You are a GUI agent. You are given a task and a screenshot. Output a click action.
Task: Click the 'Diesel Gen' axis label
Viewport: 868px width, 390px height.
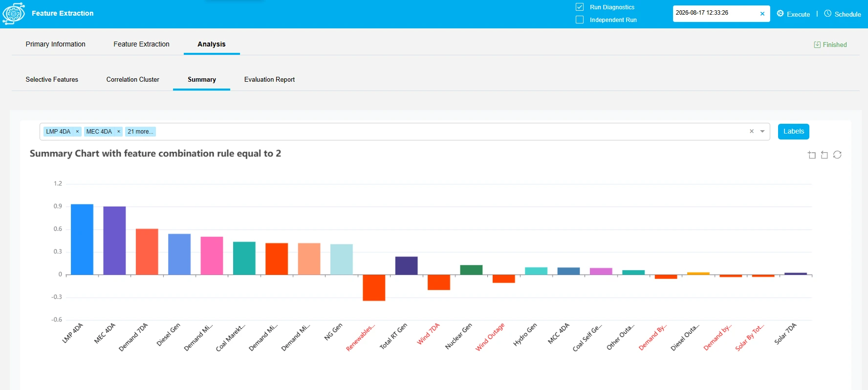pos(169,335)
